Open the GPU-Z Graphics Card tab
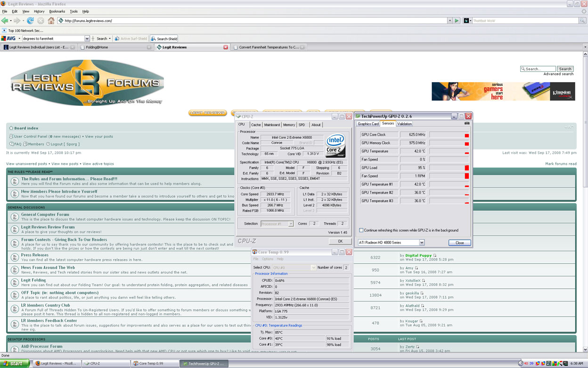Viewport: 588px width, 368px height. pyautogui.click(x=368, y=124)
